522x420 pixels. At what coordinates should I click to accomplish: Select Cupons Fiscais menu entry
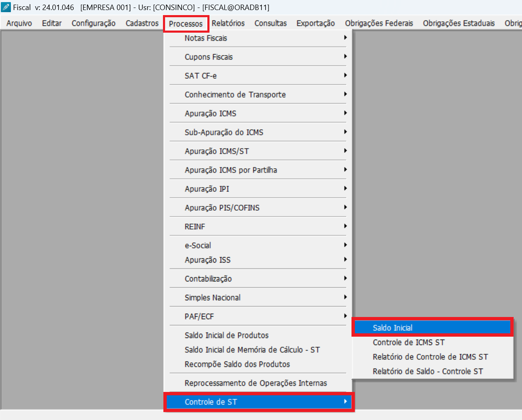[x=258, y=57]
